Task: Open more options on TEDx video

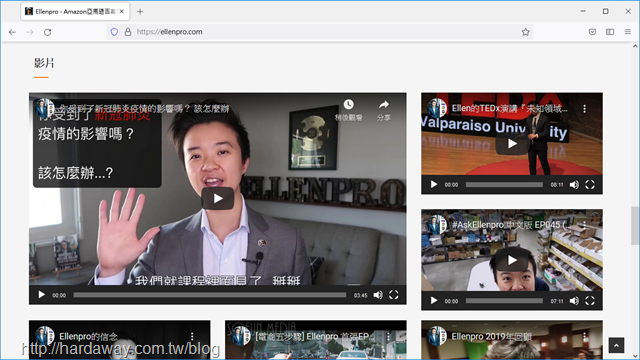Action: 584,109
